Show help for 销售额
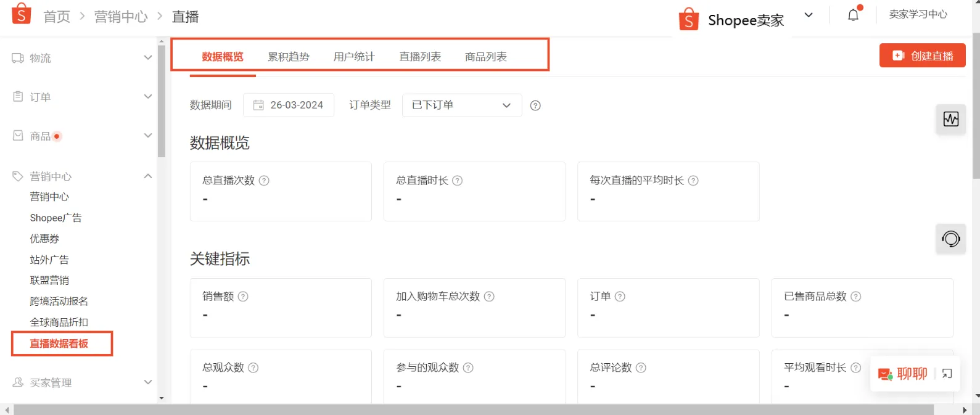This screenshot has width=980, height=415. pyautogui.click(x=243, y=297)
